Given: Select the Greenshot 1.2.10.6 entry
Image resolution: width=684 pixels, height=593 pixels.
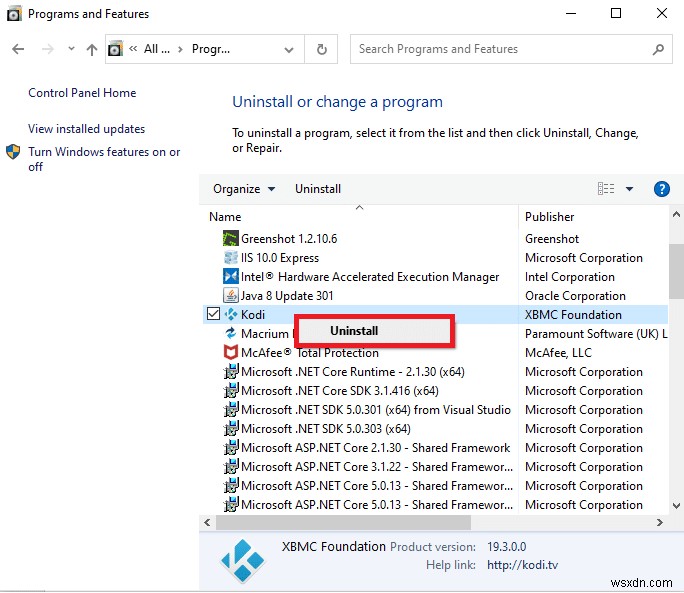Looking at the screenshot, I should [289, 239].
